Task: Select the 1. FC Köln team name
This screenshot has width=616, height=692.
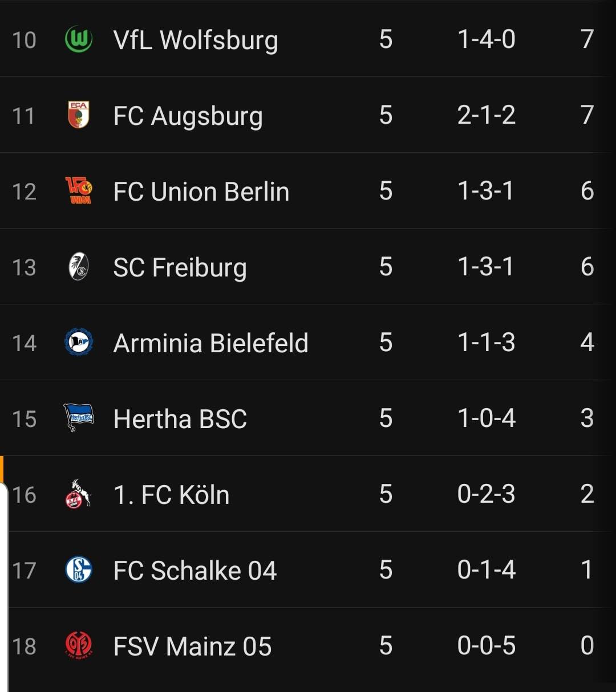Action: pyautogui.click(x=171, y=495)
